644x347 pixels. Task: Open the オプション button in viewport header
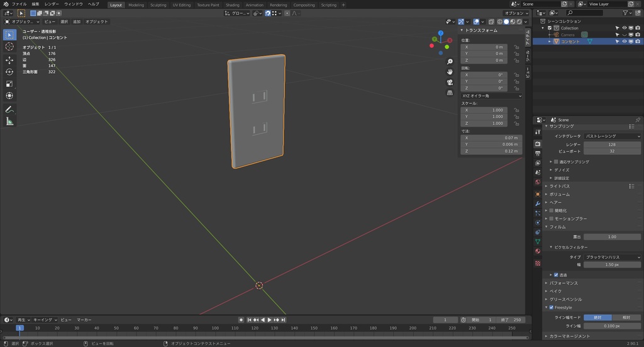pos(516,13)
